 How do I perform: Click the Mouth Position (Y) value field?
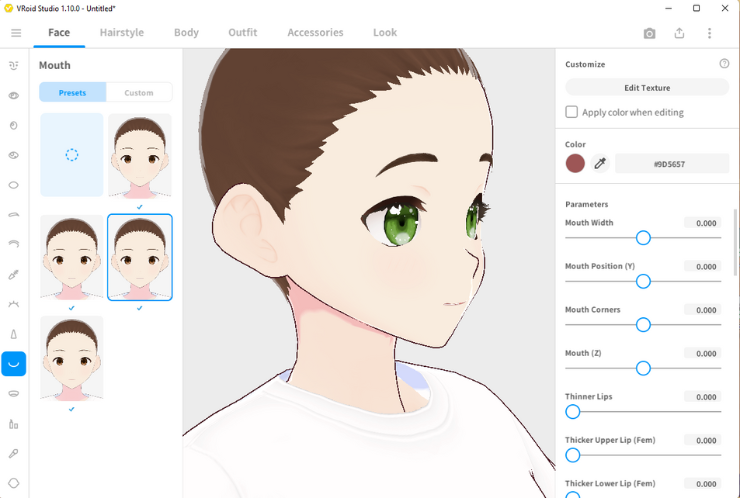click(703, 267)
